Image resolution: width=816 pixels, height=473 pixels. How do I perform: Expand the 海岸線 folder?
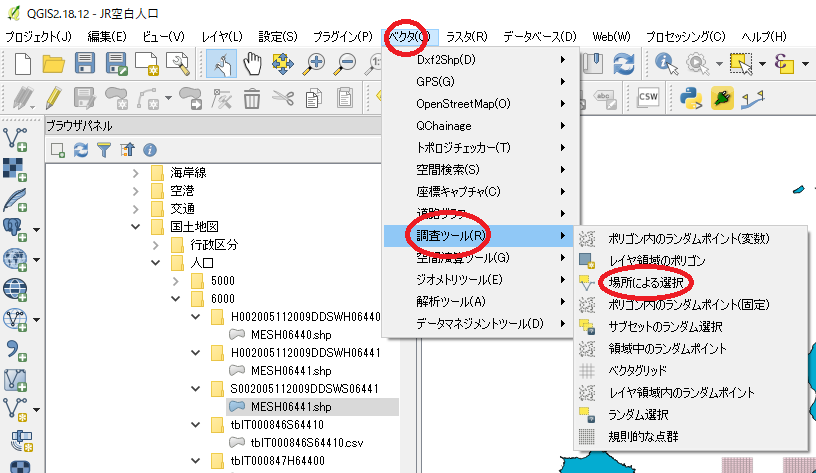(x=135, y=173)
